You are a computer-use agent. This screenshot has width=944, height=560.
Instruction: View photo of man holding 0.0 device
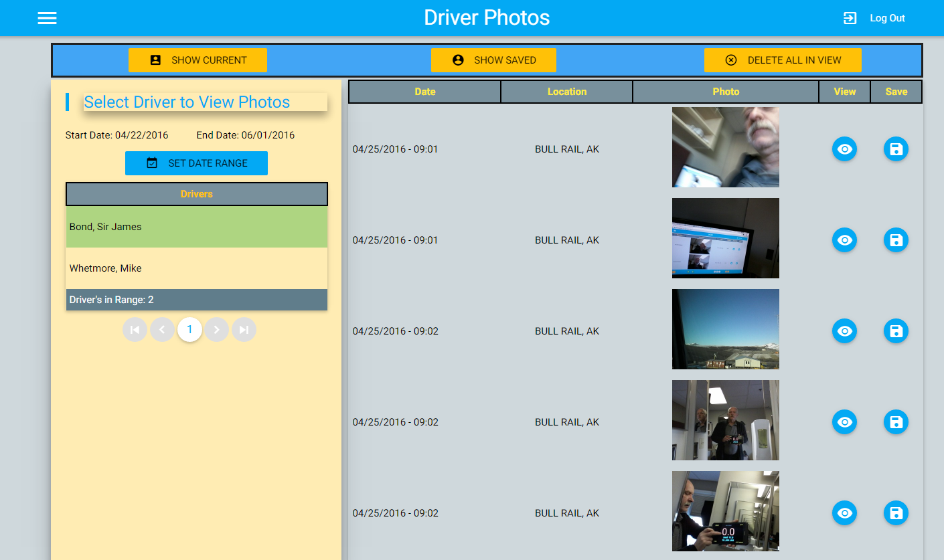pyautogui.click(x=844, y=513)
